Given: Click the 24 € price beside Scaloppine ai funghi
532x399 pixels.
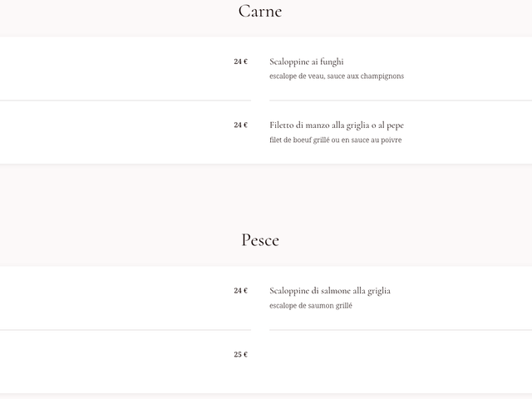Looking at the screenshot, I should [240, 62].
